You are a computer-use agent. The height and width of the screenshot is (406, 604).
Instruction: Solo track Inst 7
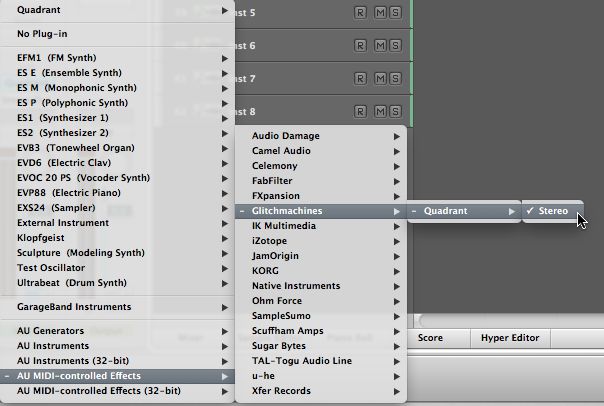click(395, 79)
